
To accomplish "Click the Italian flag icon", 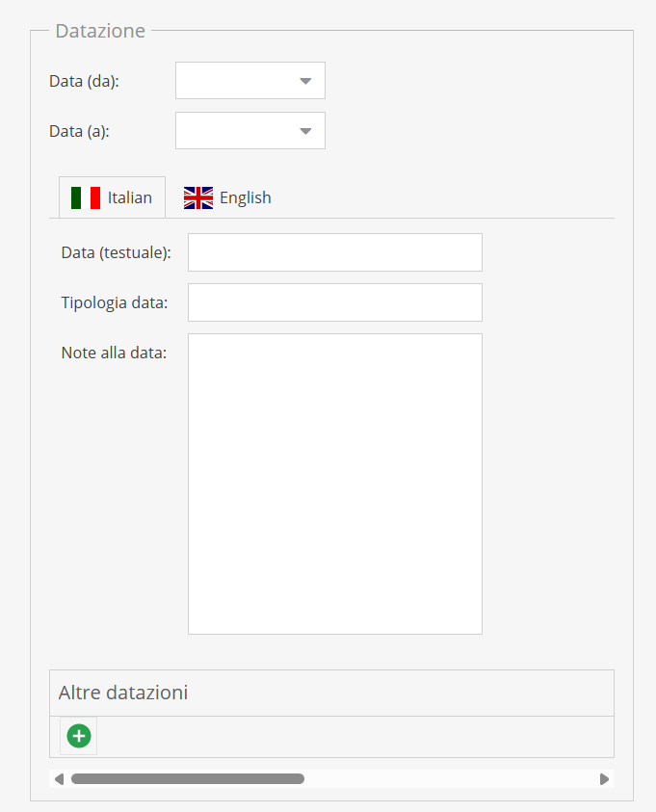I will pos(86,197).
